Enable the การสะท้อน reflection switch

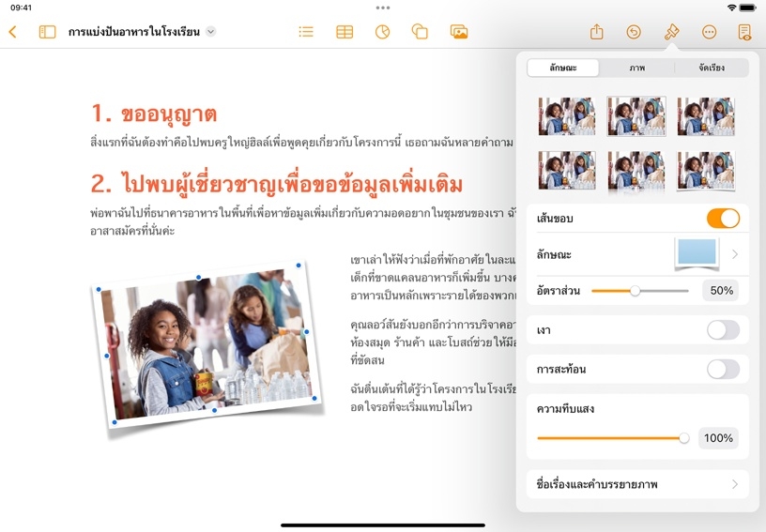[x=723, y=369]
